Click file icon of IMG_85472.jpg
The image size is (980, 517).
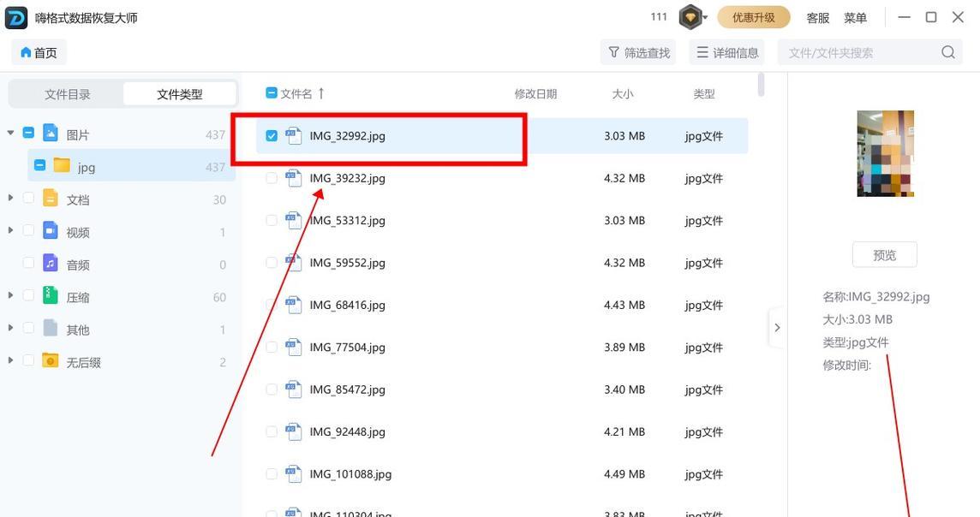(x=294, y=389)
